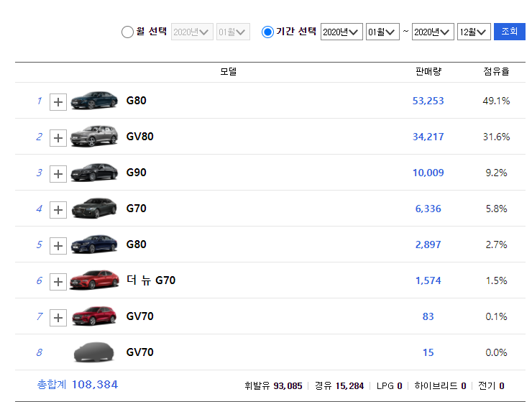Open the 더 뉴 G70 model name
This screenshot has height=402, width=532.
151,280
